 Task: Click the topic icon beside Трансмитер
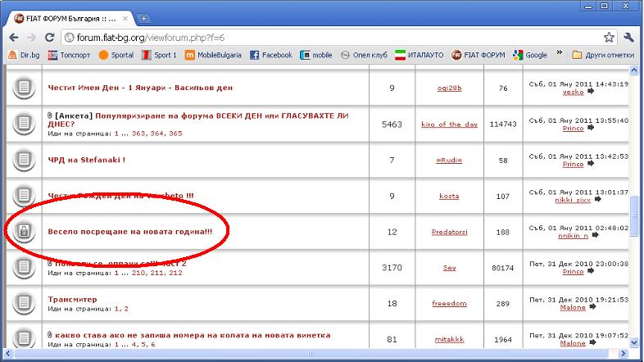tap(24, 304)
